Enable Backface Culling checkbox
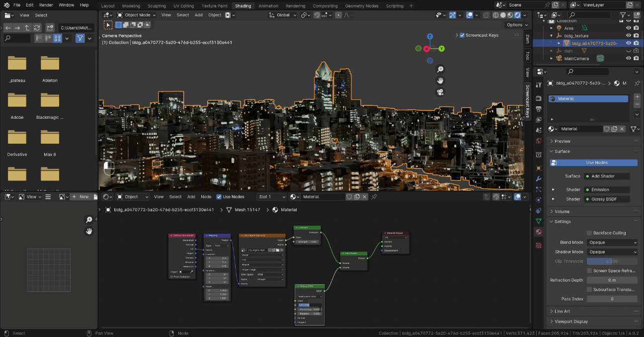The image size is (644, 337). click(x=589, y=233)
